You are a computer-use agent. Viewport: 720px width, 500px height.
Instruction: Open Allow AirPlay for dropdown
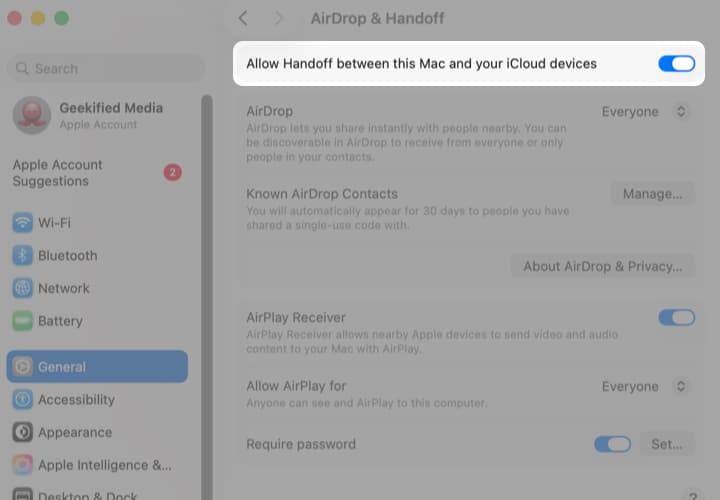coord(644,387)
